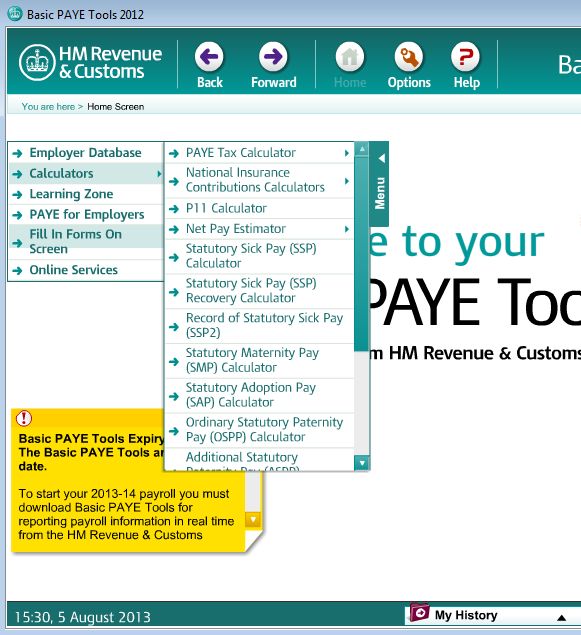Select the Calculators menu item
Image resolution: width=581 pixels, height=635 pixels.
(85, 173)
